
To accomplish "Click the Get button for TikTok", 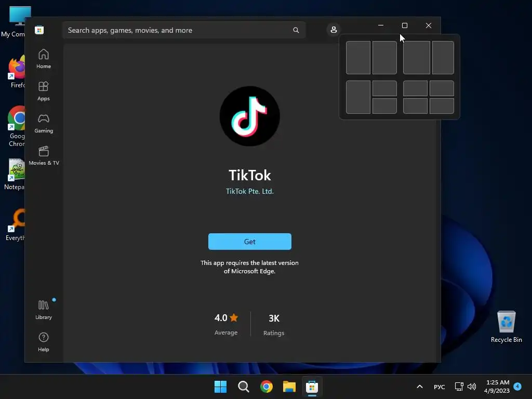I will [250, 242].
